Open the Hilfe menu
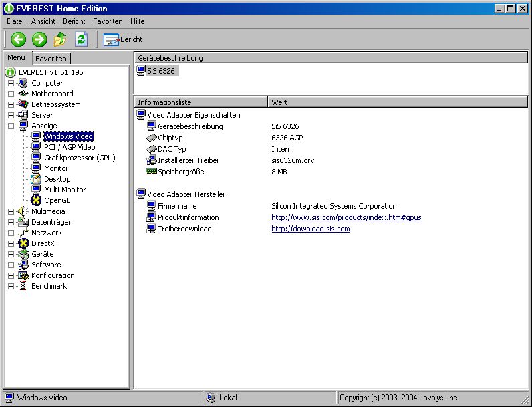The width and height of the screenshot is (532, 407). tap(138, 21)
